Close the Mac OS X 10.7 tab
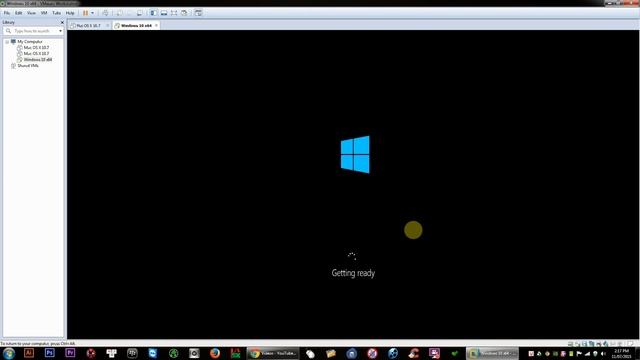640x360 pixels. click(x=107, y=25)
